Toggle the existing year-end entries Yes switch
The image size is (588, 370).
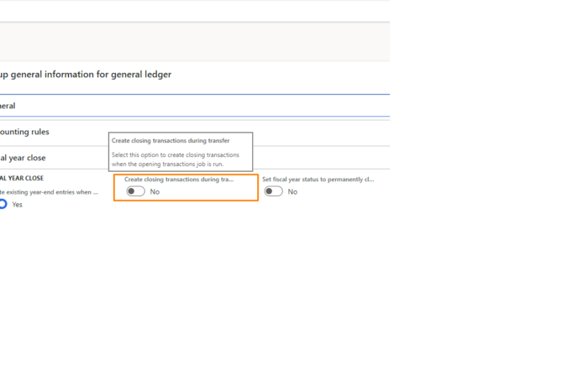click(x=3, y=204)
